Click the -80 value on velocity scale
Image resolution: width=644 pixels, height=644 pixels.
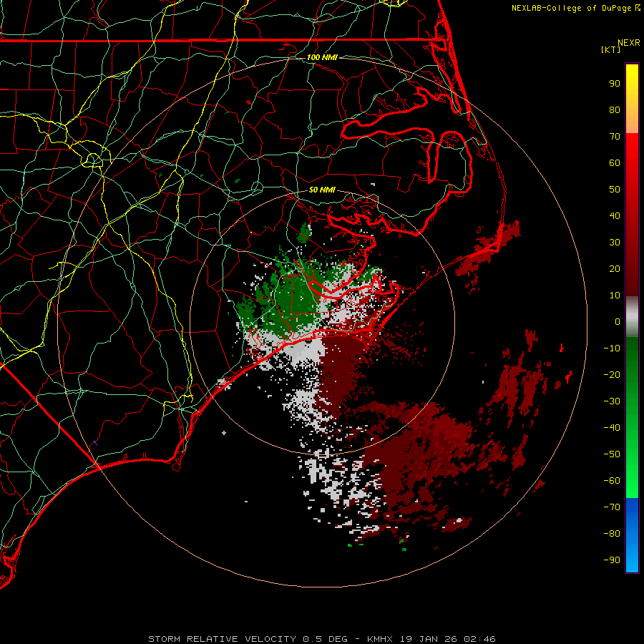[612, 534]
